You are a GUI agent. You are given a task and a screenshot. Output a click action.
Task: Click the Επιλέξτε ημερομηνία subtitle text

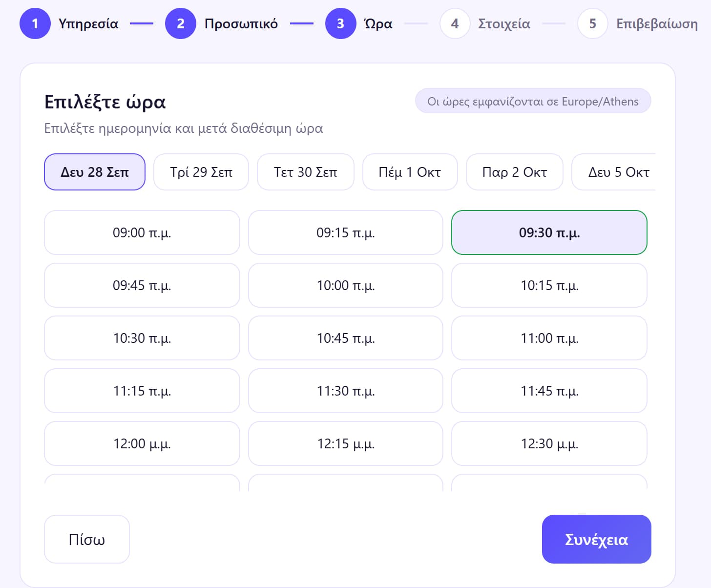[x=184, y=128]
